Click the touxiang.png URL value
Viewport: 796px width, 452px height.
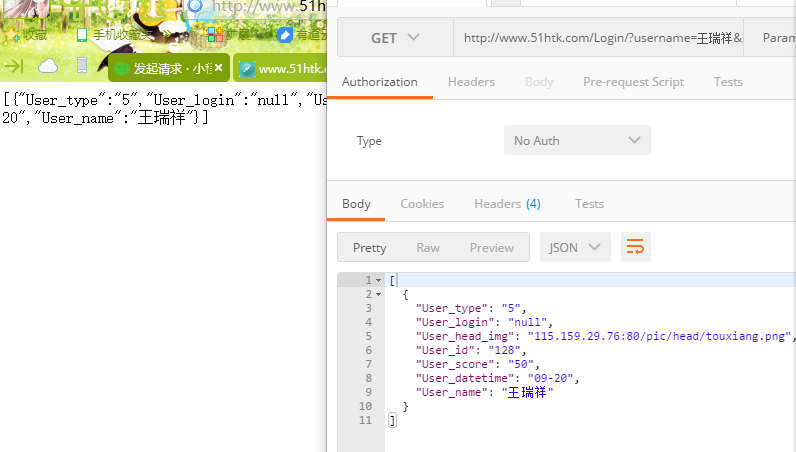(x=659, y=336)
